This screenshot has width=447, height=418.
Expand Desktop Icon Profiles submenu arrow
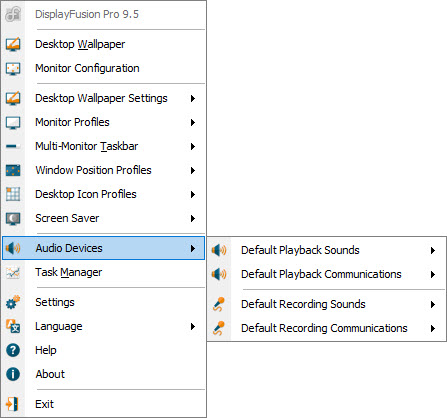click(193, 194)
